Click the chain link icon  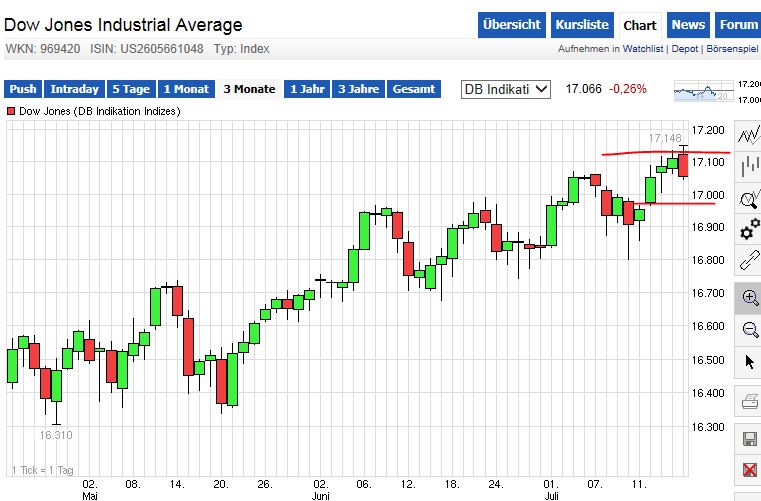748,260
